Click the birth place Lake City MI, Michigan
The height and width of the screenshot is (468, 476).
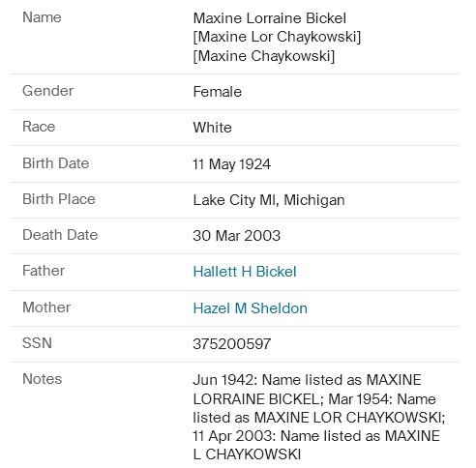[x=269, y=200]
